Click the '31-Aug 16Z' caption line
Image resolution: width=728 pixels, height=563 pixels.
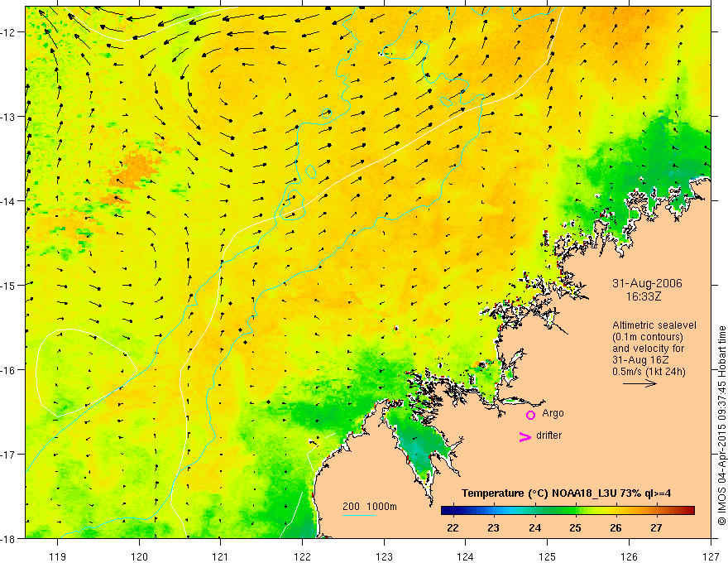point(639,360)
